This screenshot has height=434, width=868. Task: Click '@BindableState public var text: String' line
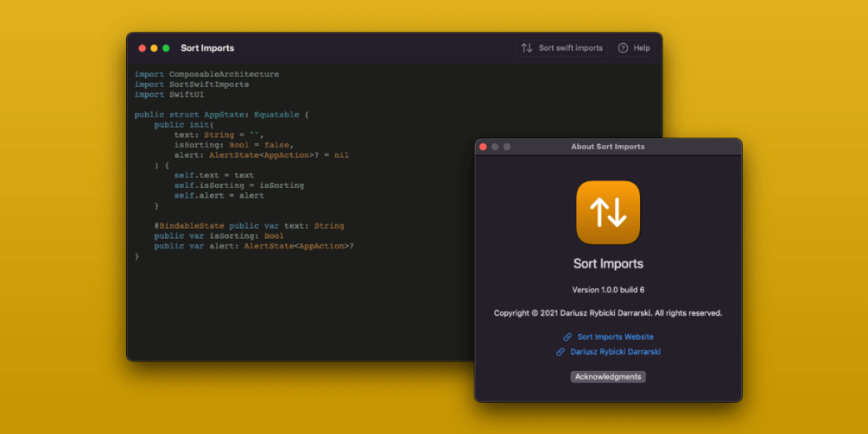[249, 225]
